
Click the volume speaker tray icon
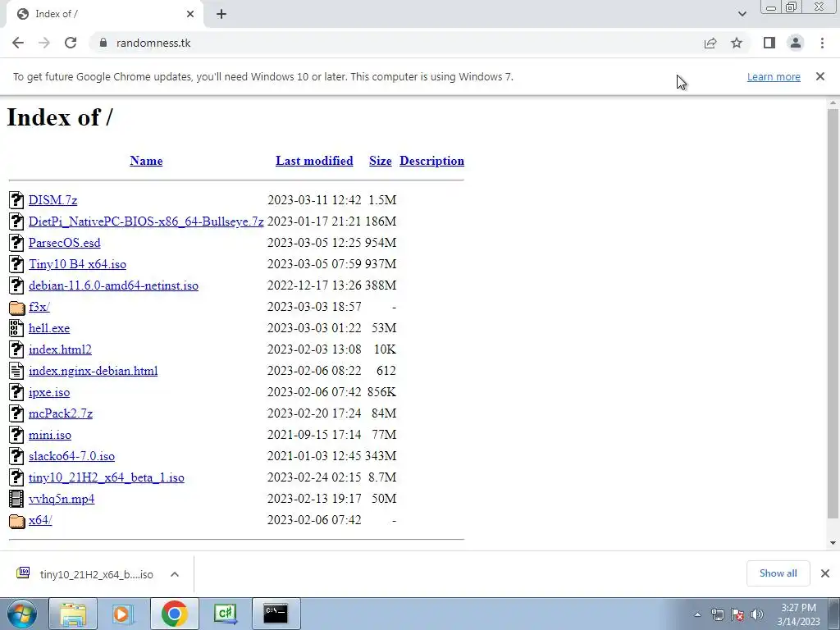click(757, 615)
